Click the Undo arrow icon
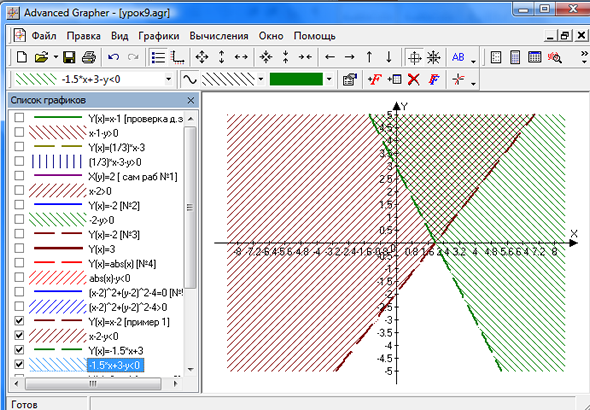This screenshot has height=410, width=590. [x=113, y=57]
